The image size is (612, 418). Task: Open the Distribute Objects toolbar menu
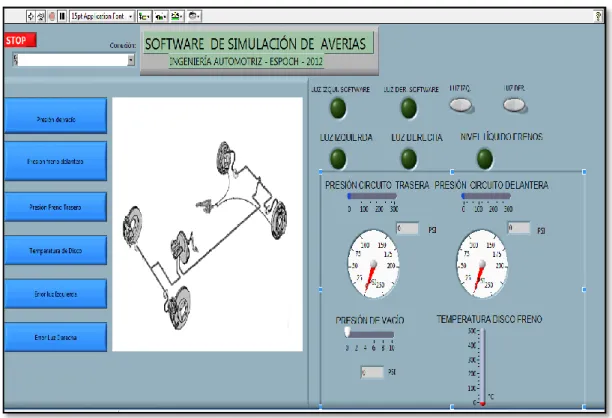click(x=160, y=16)
